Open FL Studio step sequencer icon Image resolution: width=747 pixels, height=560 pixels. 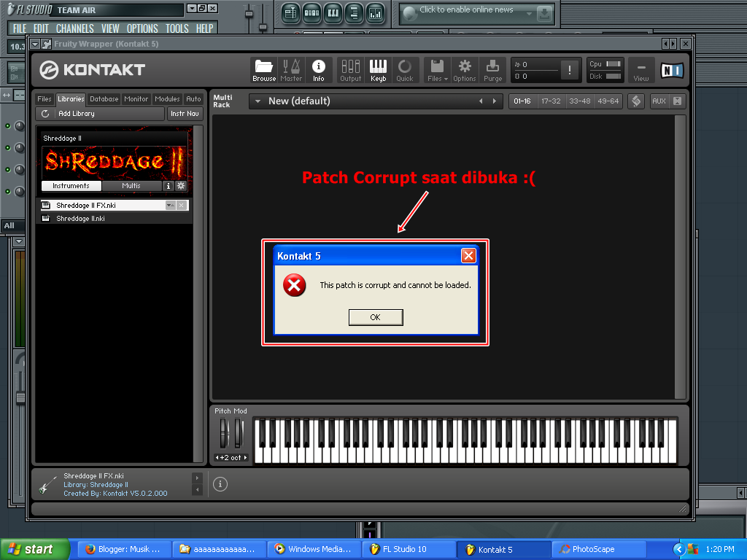point(311,13)
